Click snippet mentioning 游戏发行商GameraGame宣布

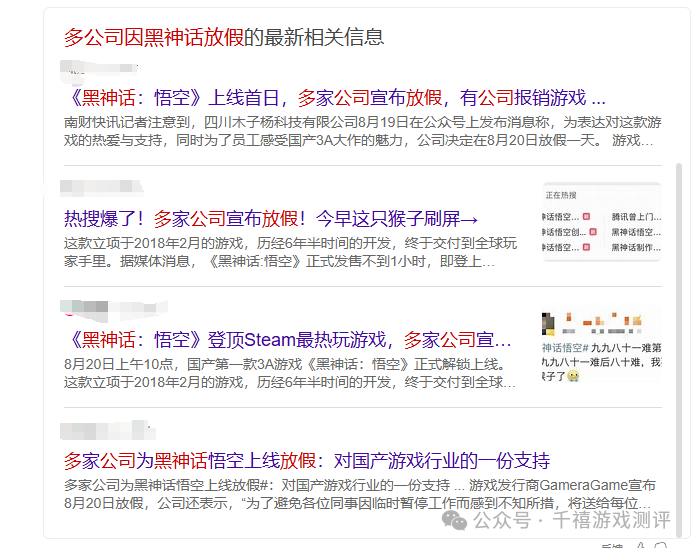(x=360, y=494)
